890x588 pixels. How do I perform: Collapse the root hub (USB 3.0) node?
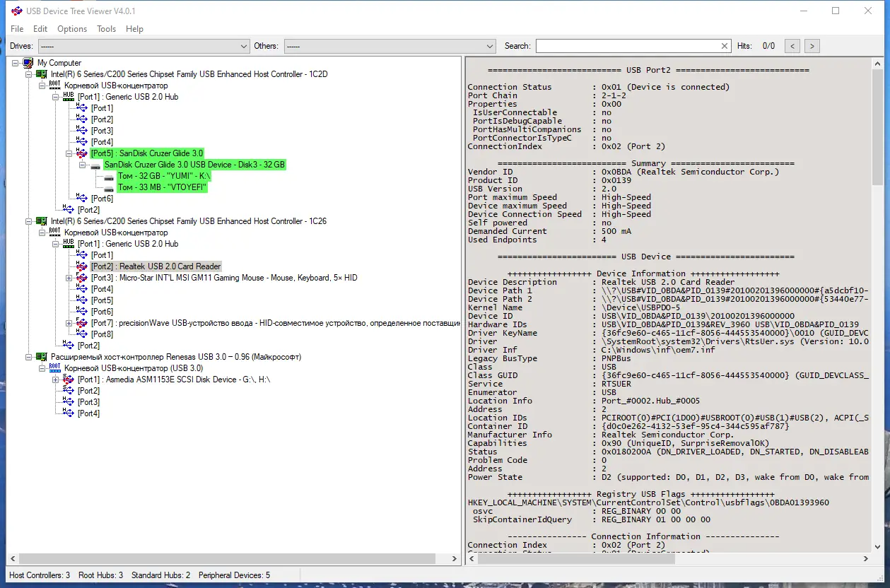click(42, 368)
